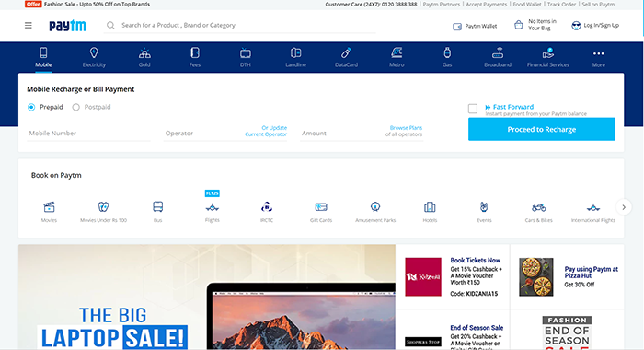Image resolution: width=644 pixels, height=350 pixels.
Task: Open the Paytm Partners link
Action: pyautogui.click(x=442, y=4)
